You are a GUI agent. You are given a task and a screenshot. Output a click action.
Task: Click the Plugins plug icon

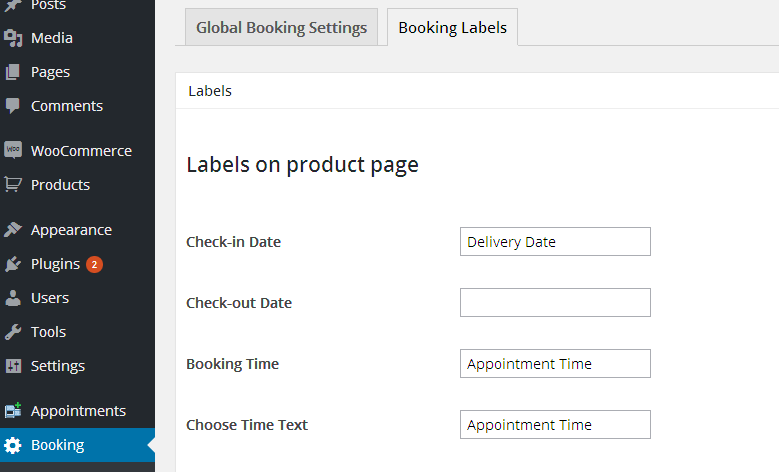(13, 264)
